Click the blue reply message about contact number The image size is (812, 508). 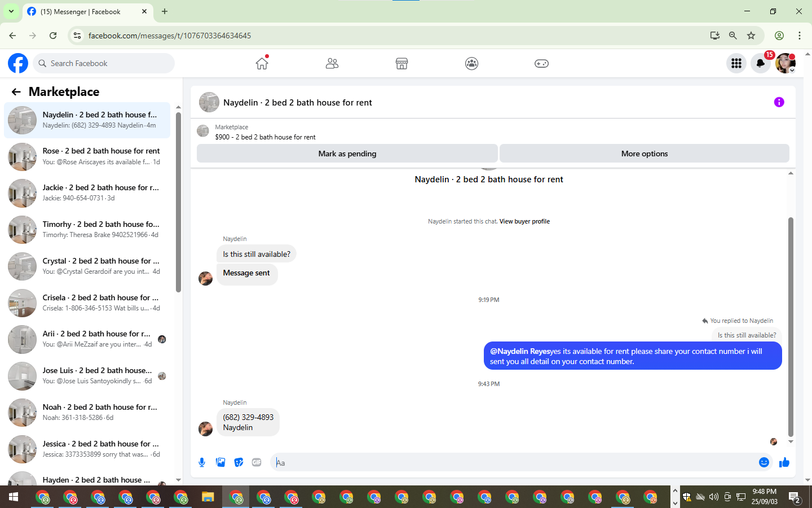pyautogui.click(x=633, y=356)
